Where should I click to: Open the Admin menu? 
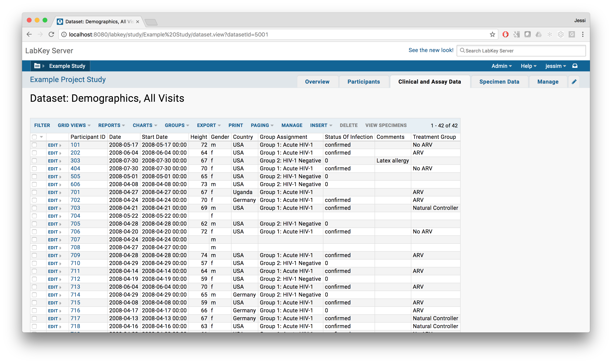pyautogui.click(x=501, y=66)
